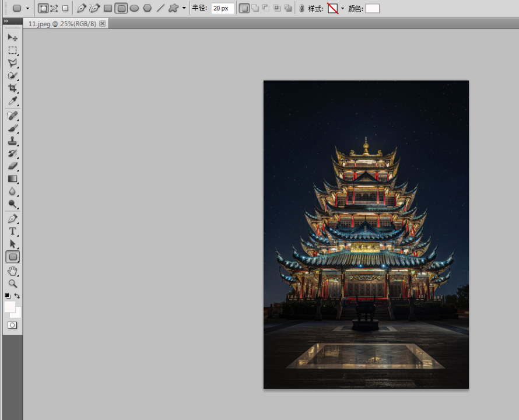Click the shape color swatch
Screen dimensions: 519x420
(x=373, y=8)
